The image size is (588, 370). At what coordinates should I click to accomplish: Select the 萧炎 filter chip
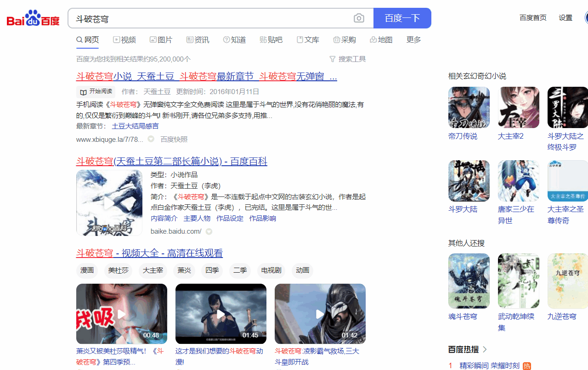click(x=184, y=270)
